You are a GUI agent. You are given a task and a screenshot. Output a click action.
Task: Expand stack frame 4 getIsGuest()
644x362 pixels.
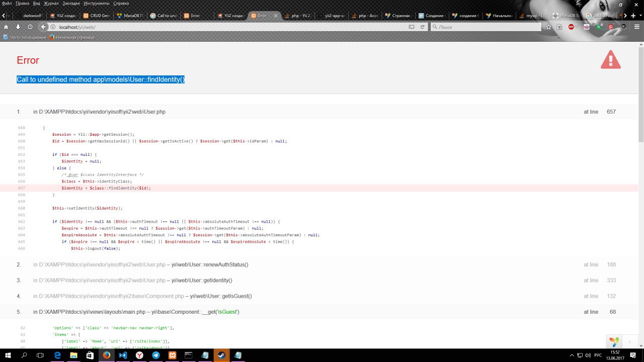pyautogui.click(x=319, y=296)
